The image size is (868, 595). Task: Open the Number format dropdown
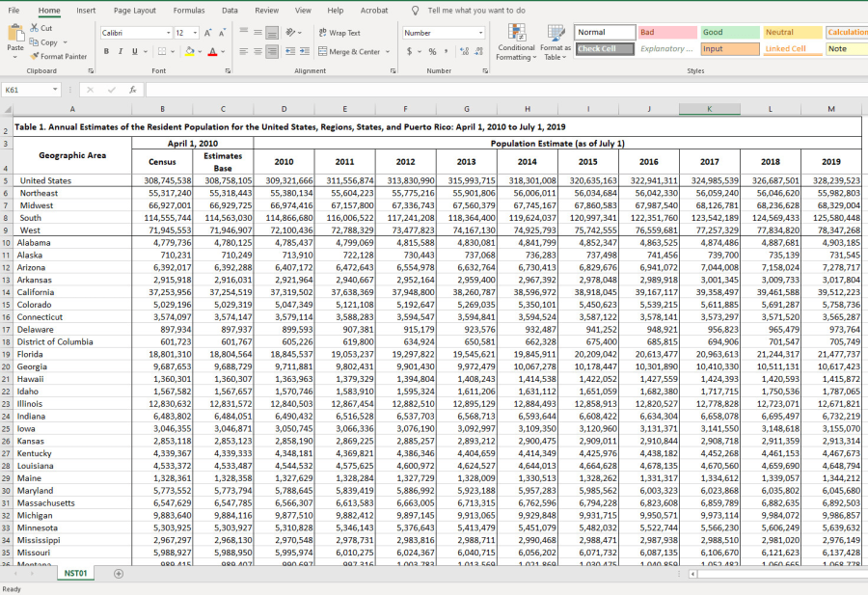(x=480, y=33)
